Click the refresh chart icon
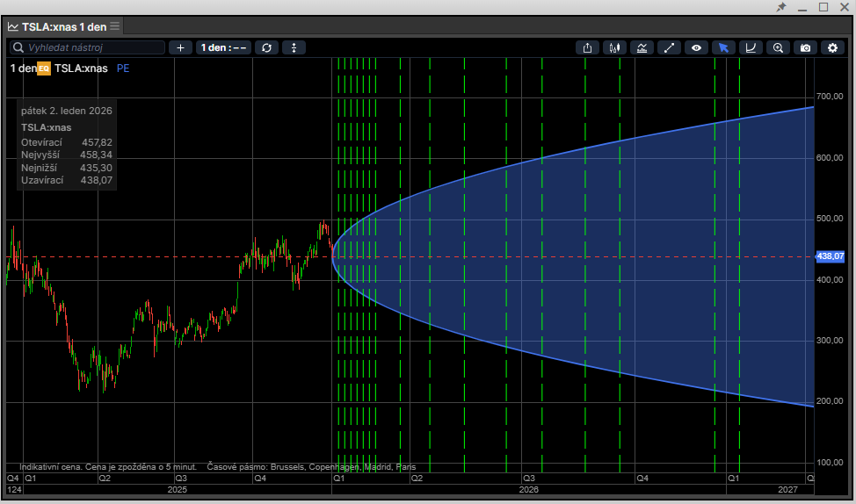The height and width of the screenshot is (504, 856). pos(267,47)
